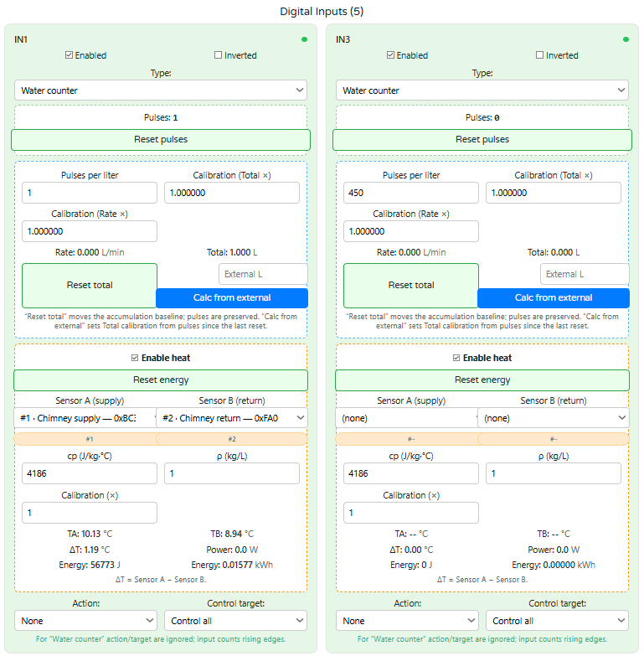Click IN1 External L input field

(263, 274)
